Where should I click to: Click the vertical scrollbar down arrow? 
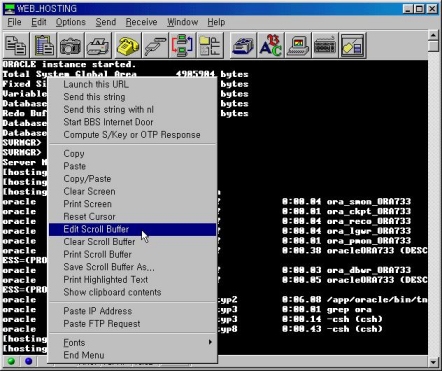pyautogui.click(x=433, y=362)
